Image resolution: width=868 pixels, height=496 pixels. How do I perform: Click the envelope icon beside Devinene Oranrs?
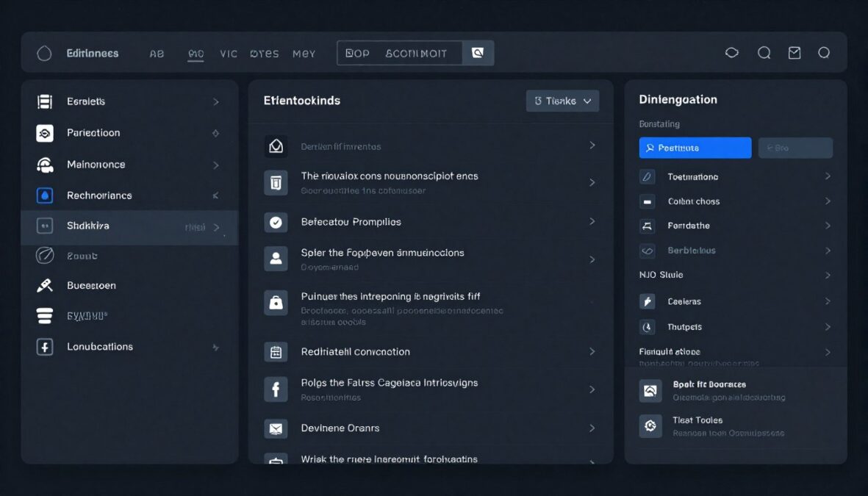tap(276, 428)
